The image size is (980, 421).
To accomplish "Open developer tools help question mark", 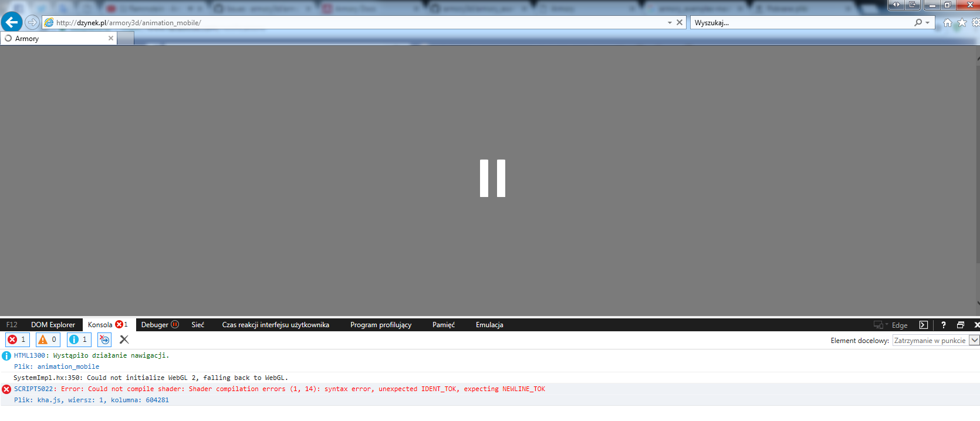I will tap(943, 325).
